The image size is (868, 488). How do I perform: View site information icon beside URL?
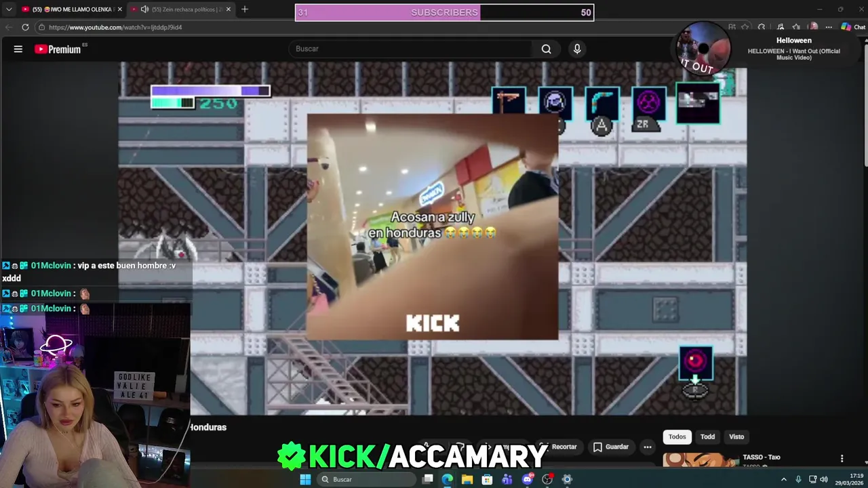coord(41,27)
